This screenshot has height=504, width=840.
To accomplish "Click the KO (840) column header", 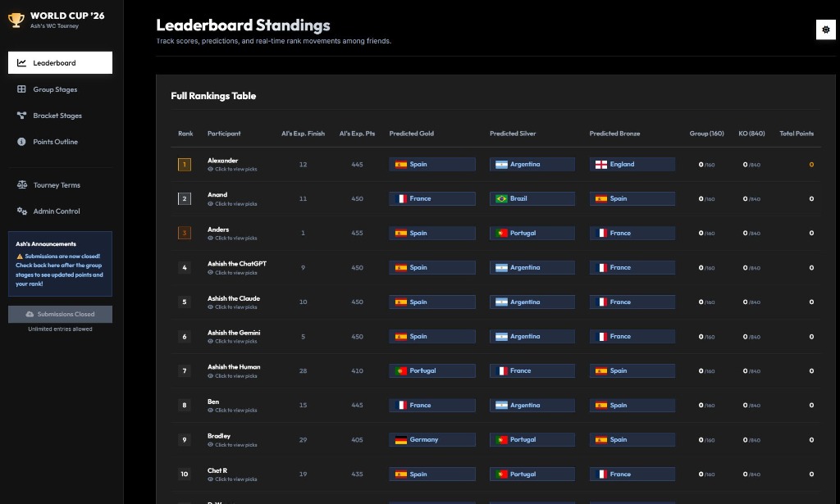I will click(751, 134).
